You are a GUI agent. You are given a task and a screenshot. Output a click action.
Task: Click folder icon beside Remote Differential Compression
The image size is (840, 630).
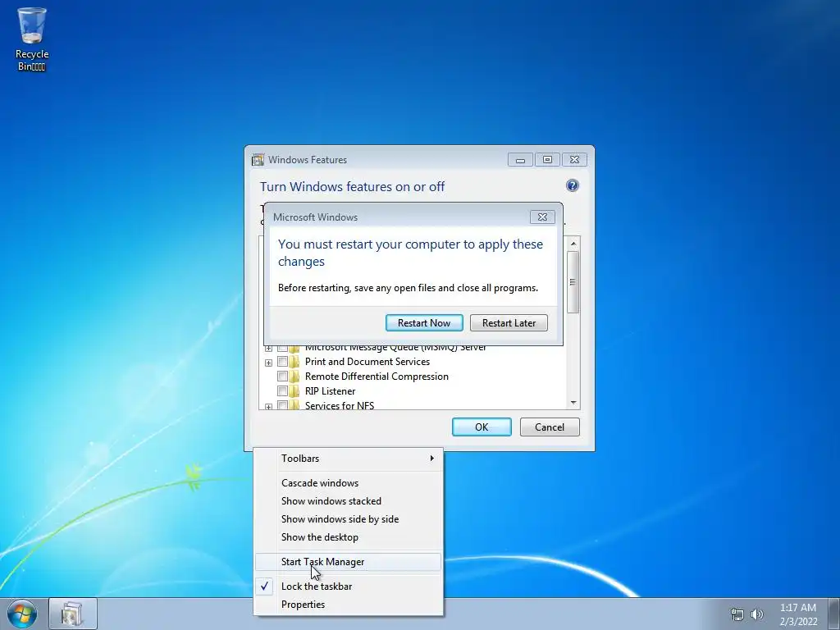(x=294, y=376)
